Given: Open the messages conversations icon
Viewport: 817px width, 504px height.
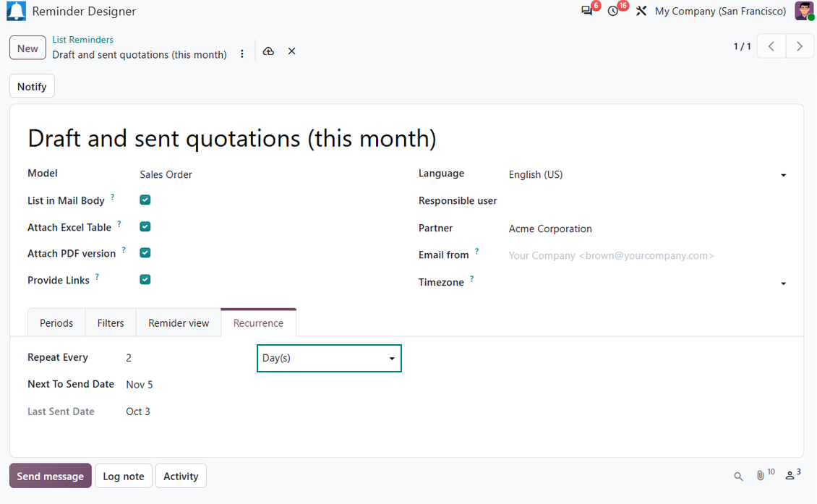Looking at the screenshot, I should (587, 11).
